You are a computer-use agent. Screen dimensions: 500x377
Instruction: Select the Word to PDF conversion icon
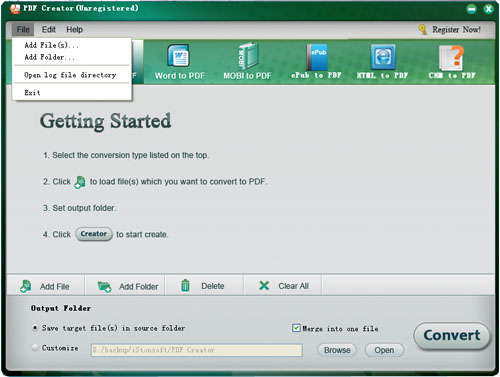179,56
